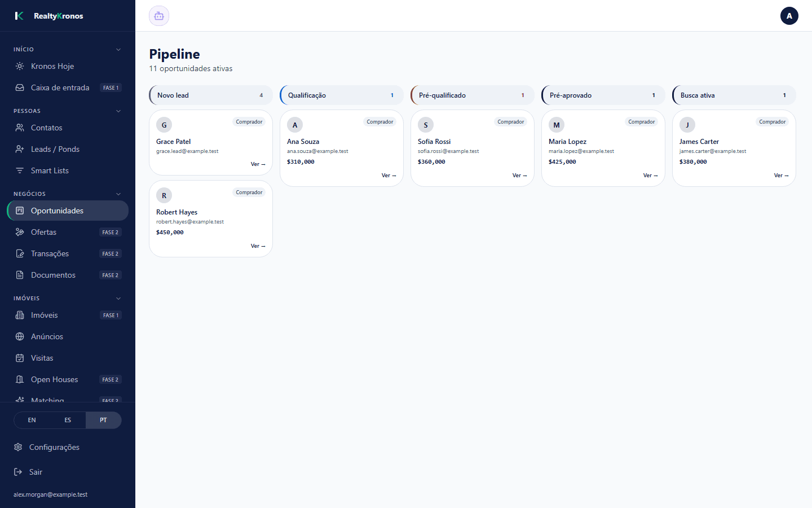Screen dimensions: 812x508
Task: Click Ver link on James Carter card
Action: tap(781, 176)
